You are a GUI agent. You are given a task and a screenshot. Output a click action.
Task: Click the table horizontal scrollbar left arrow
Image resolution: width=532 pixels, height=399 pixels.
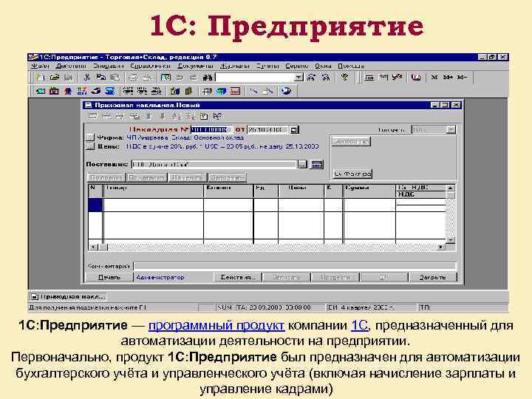92,247
